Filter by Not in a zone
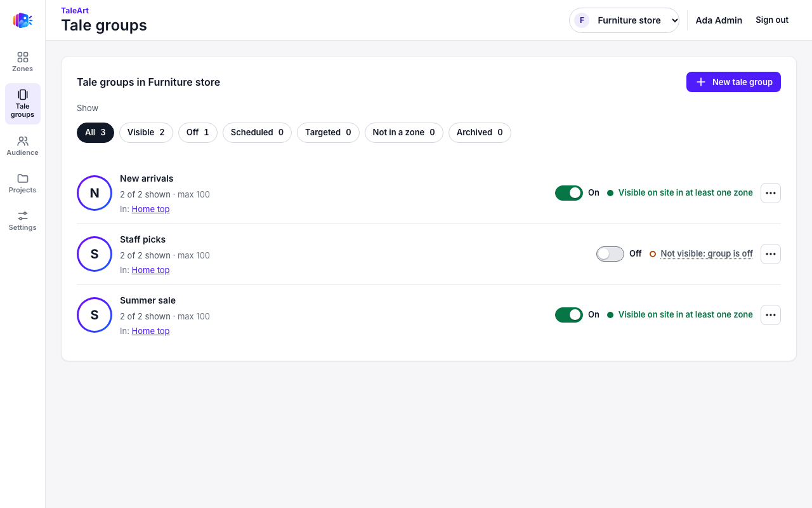 click(x=404, y=133)
